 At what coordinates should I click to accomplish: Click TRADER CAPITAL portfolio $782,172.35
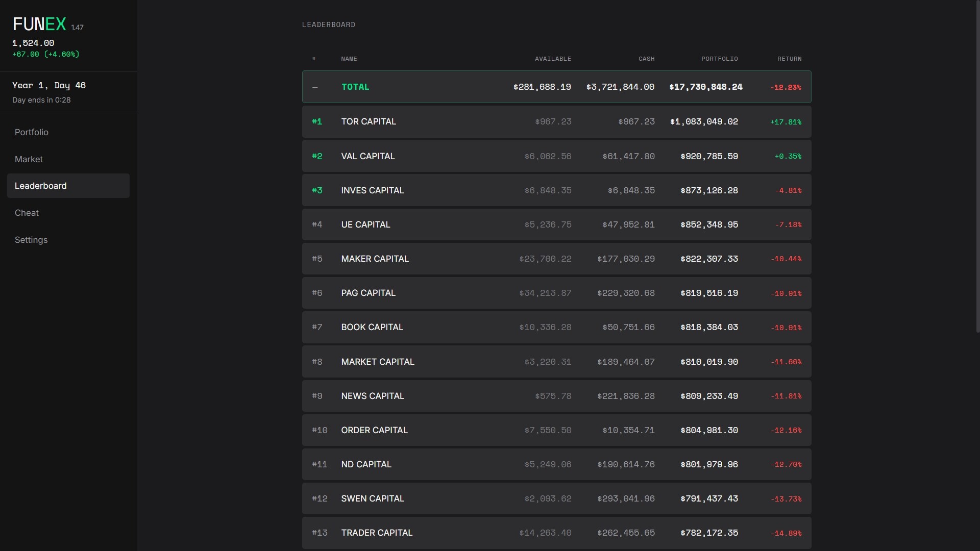click(709, 533)
